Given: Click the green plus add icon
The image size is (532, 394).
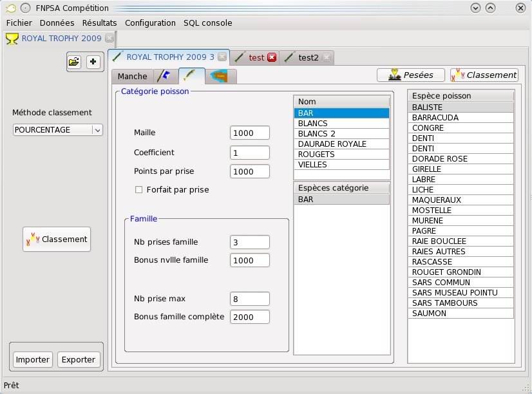Looking at the screenshot, I should click(x=93, y=62).
